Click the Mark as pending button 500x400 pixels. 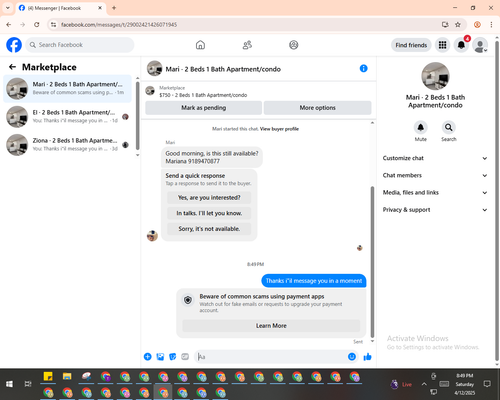204,108
